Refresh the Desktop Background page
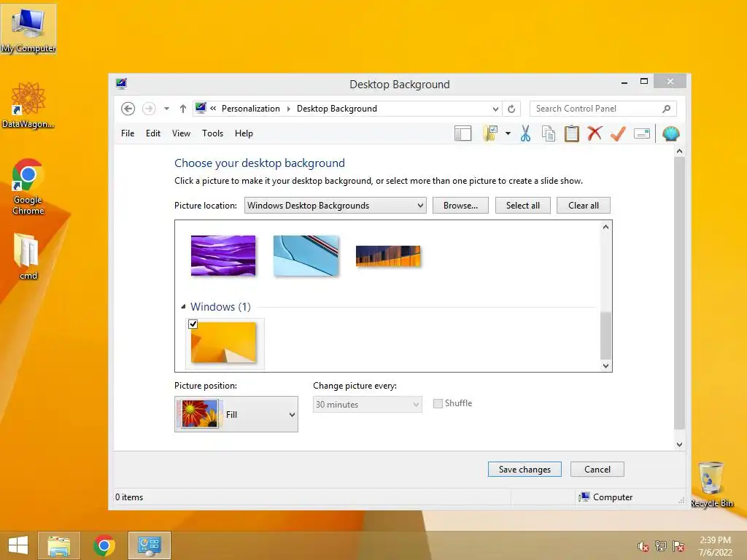 pyautogui.click(x=511, y=109)
